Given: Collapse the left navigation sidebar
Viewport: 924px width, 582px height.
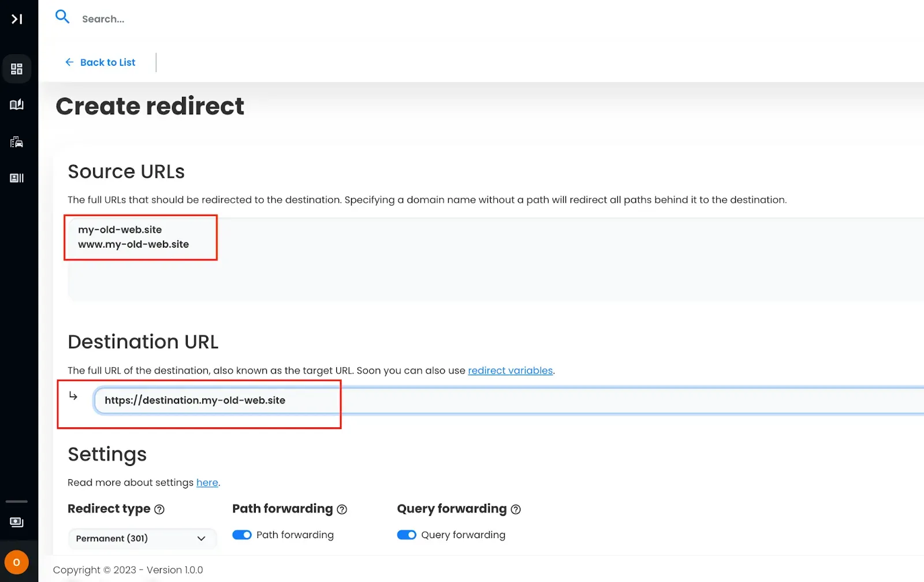Looking at the screenshot, I should (x=17, y=18).
